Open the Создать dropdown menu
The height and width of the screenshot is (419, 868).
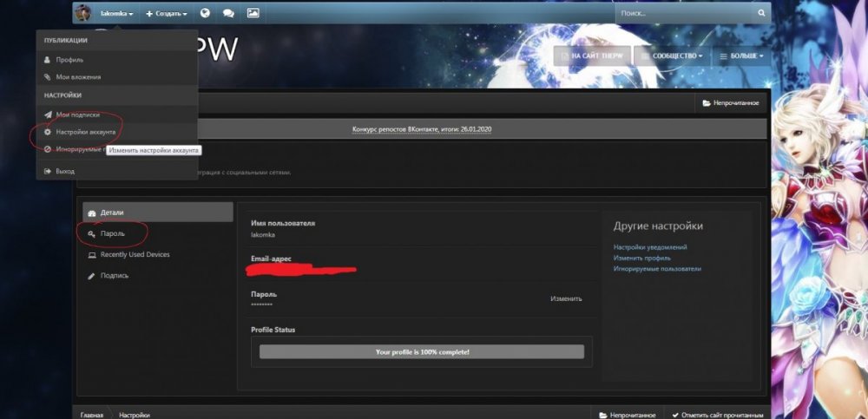[167, 13]
